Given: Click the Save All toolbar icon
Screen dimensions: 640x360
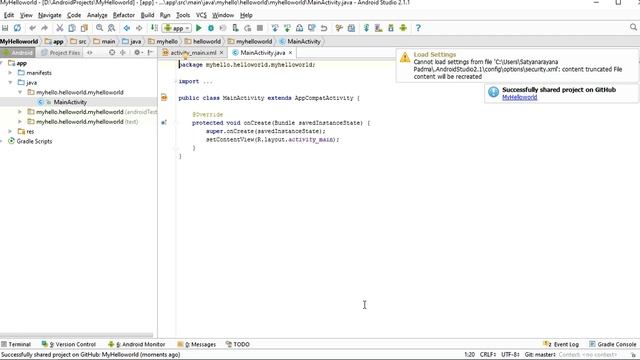Looking at the screenshot, I should click(5, 28).
